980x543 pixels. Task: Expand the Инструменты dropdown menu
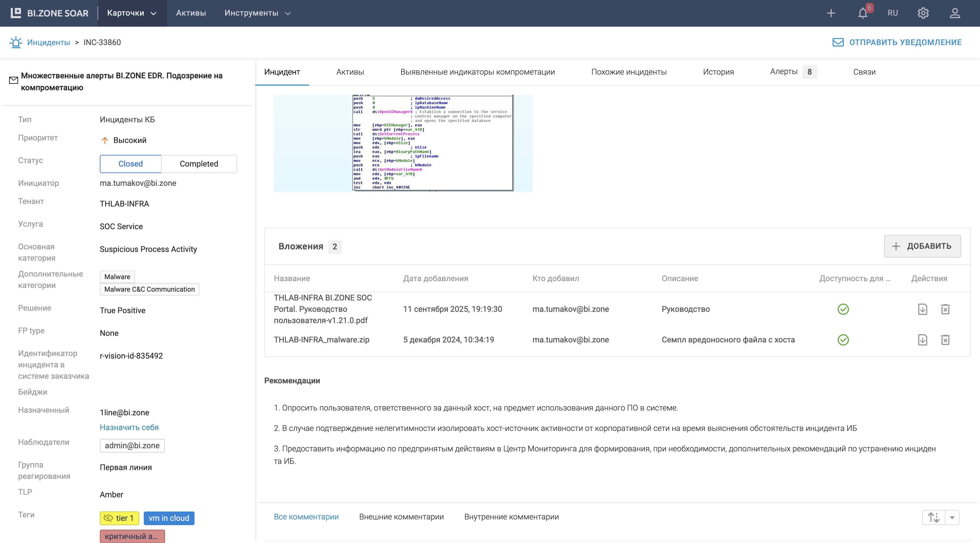(x=257, y=13)
